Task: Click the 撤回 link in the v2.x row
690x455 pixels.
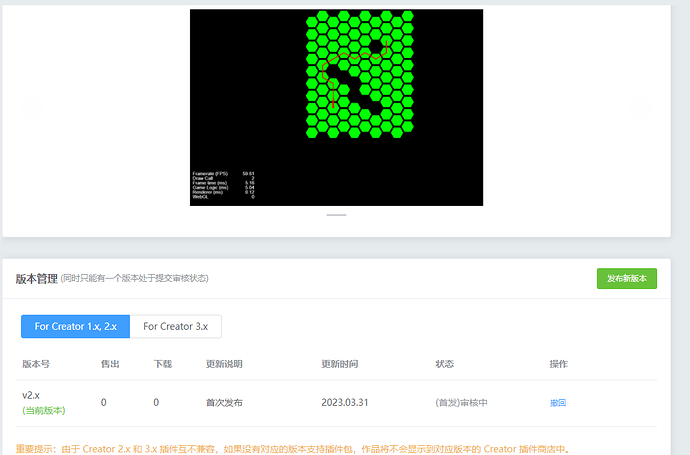Action: (x=558, y=403)
